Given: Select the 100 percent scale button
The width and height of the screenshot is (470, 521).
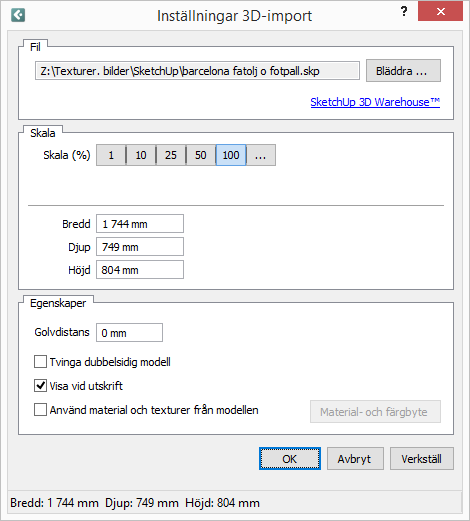Looking at the screenshot, I should [231, 155].
